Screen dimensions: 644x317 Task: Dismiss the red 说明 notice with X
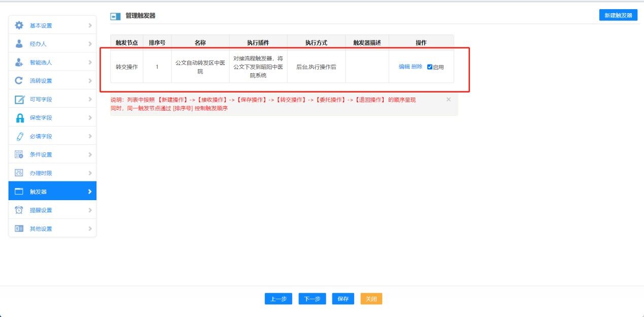(x=448, y=100)
